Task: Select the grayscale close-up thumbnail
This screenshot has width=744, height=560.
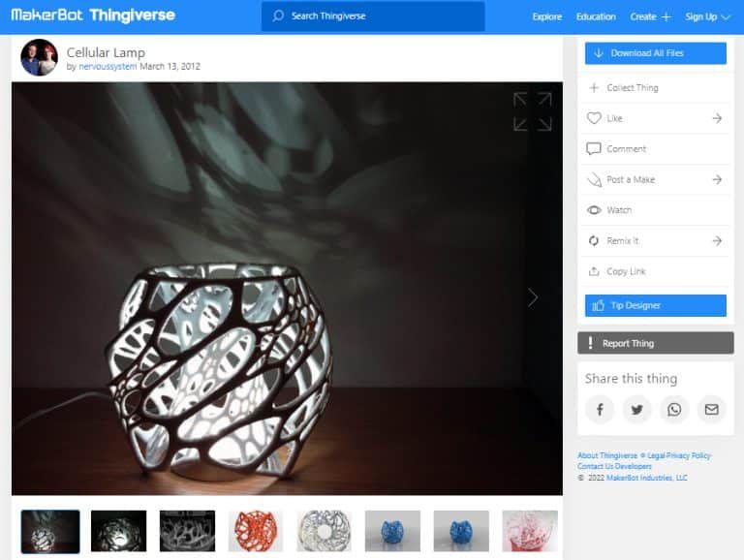Action: [187, 531]
